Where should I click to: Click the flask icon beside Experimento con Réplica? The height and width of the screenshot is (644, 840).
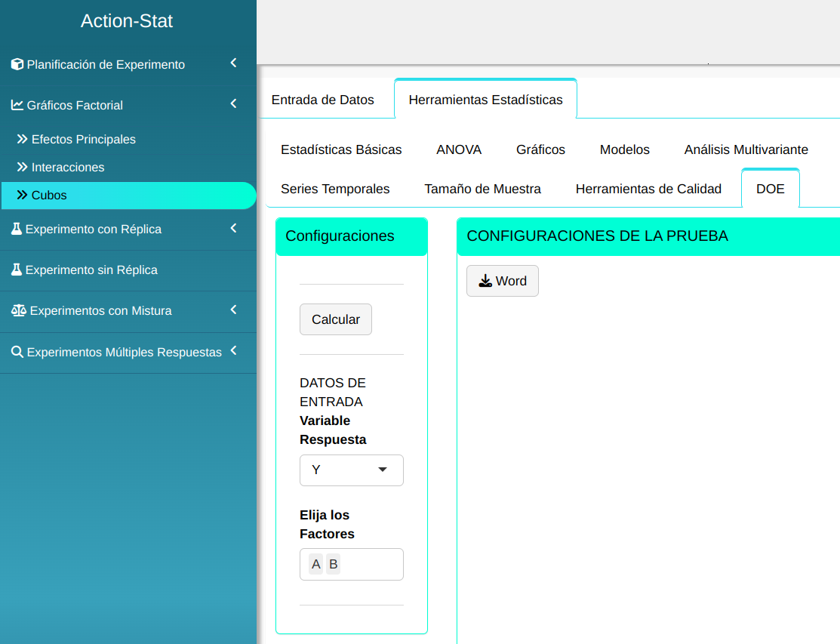point(17,229)
